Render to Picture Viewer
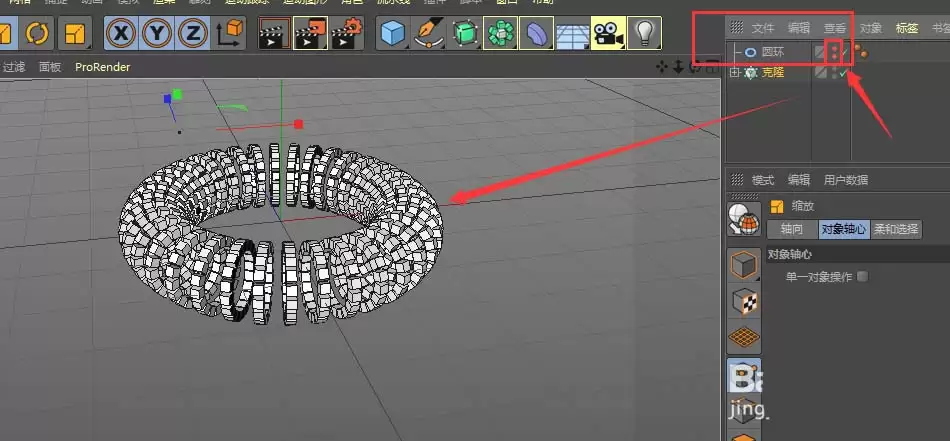This screenshot has height=441, width=950. 311,33
